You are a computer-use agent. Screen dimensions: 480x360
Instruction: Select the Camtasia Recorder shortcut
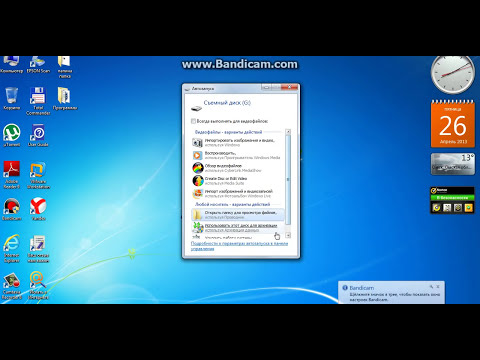point(12,286)
